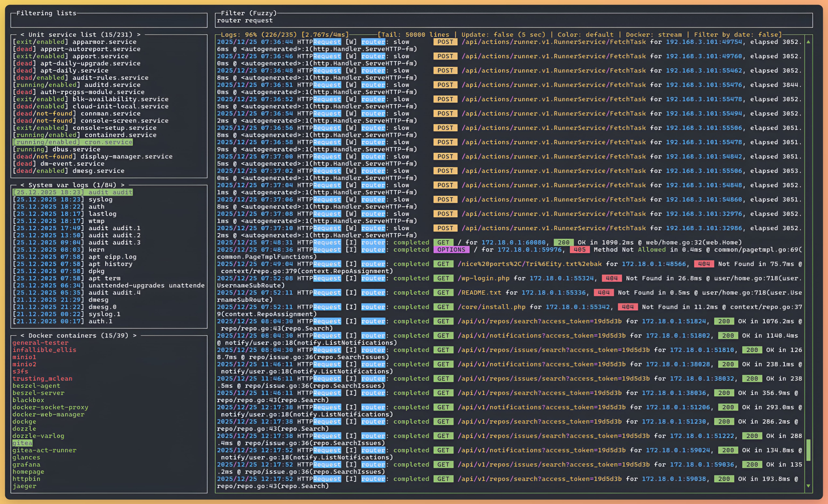Click the Filter (Fuzzy) input field
Image resolution: width=828 pixels, height=504 pixels.
[x=513, y=21]
